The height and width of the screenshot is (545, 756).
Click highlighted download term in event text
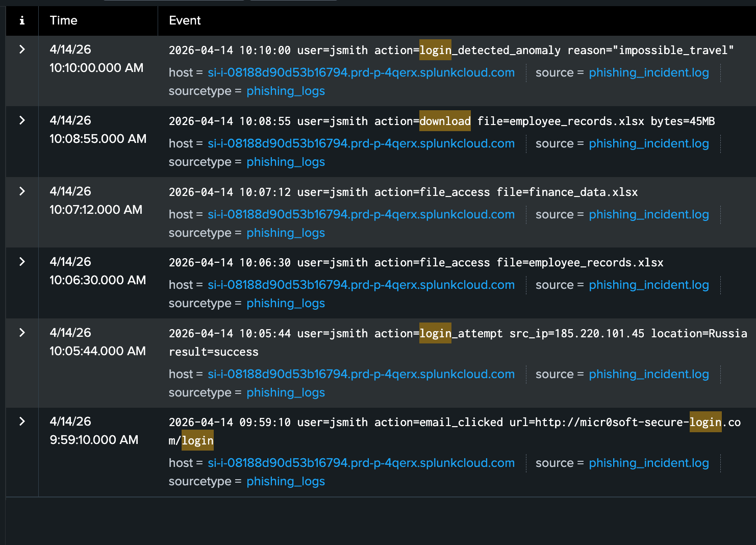[445, 121]
